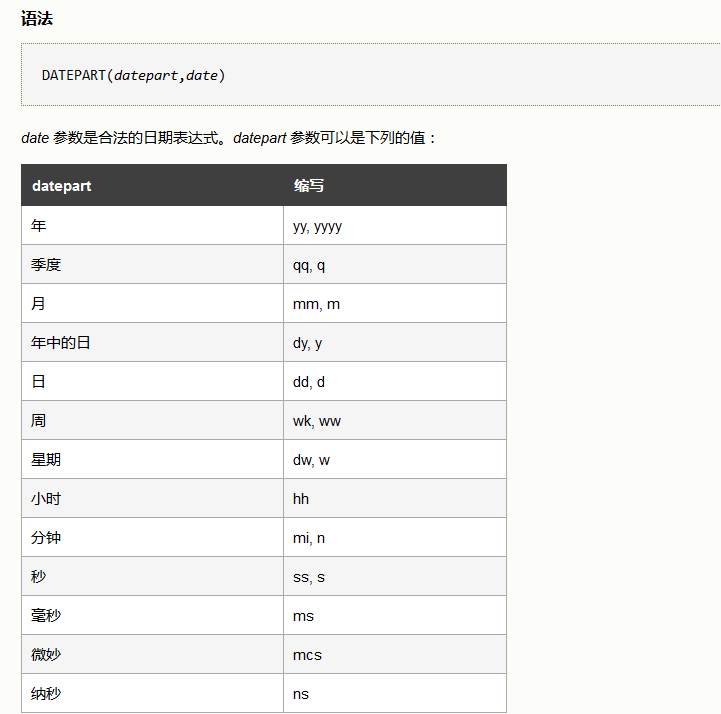Select the 季度 table cell
The image size is (721, 714).
pyautogui.click(x=152, y=264)
